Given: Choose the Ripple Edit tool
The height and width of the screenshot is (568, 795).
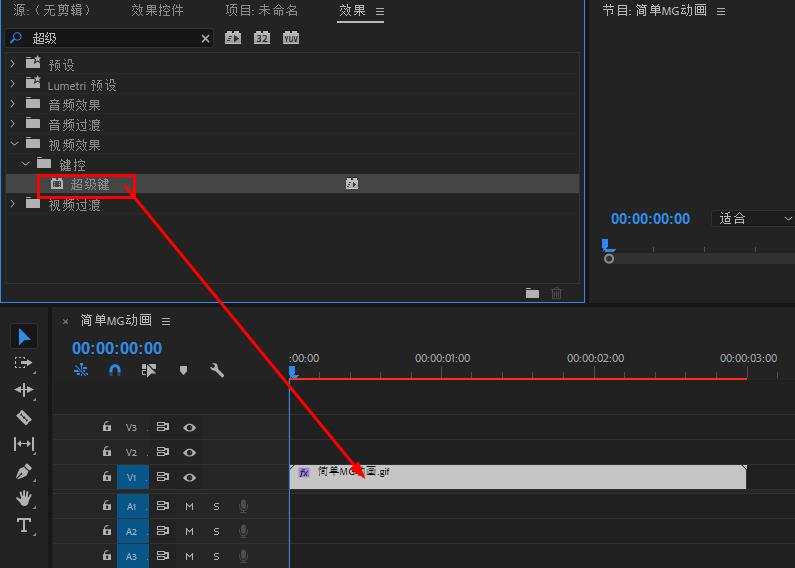Looking at the screenshot, I should (24, 390).
